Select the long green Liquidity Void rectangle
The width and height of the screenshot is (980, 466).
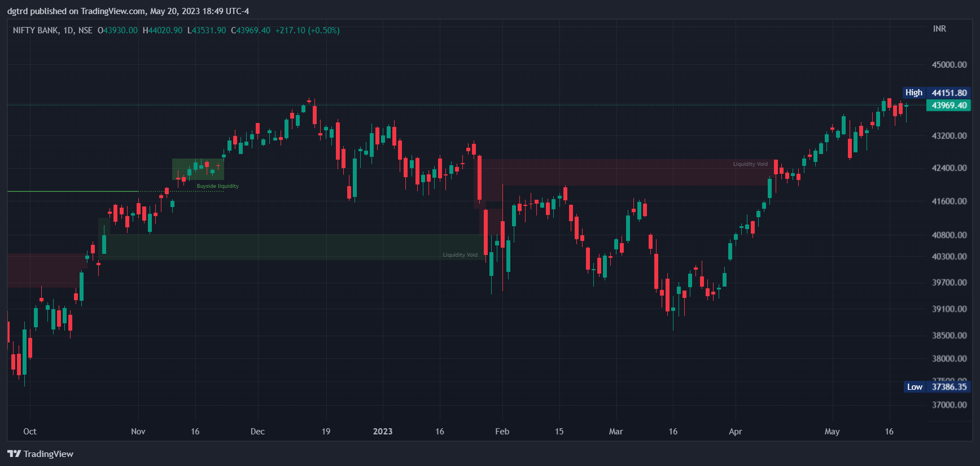tap(294, 247)
